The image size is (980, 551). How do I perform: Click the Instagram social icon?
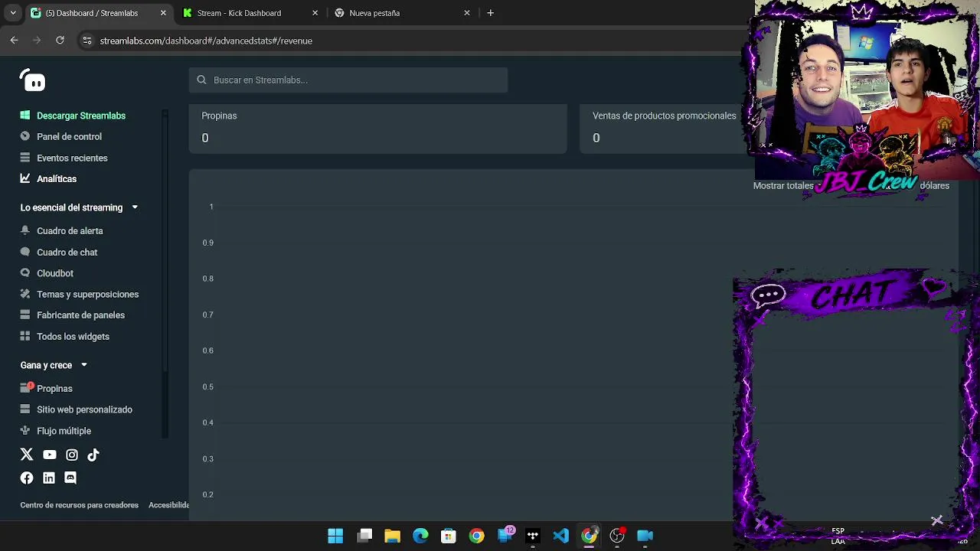72,455
